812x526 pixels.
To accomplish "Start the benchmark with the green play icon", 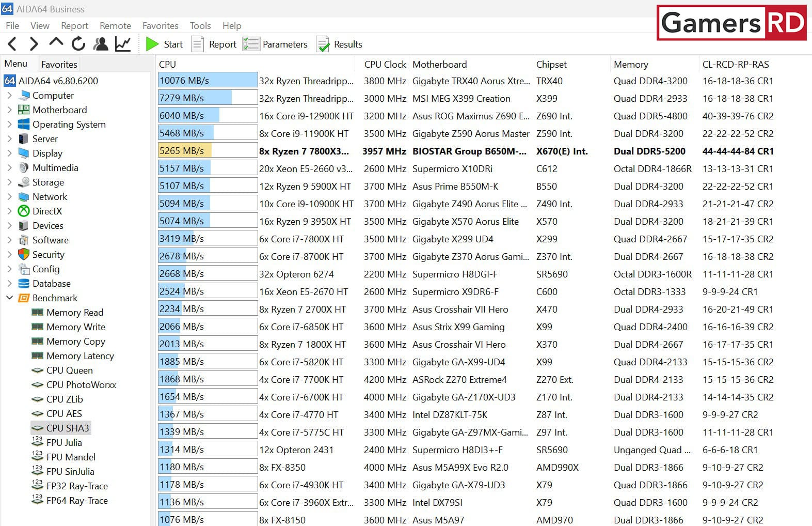I will 152,44.
